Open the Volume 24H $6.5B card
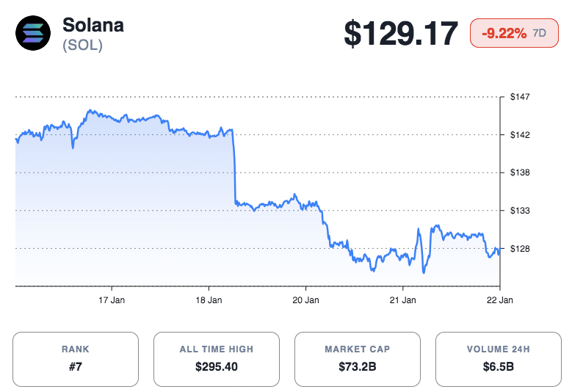 pos(499,359)
